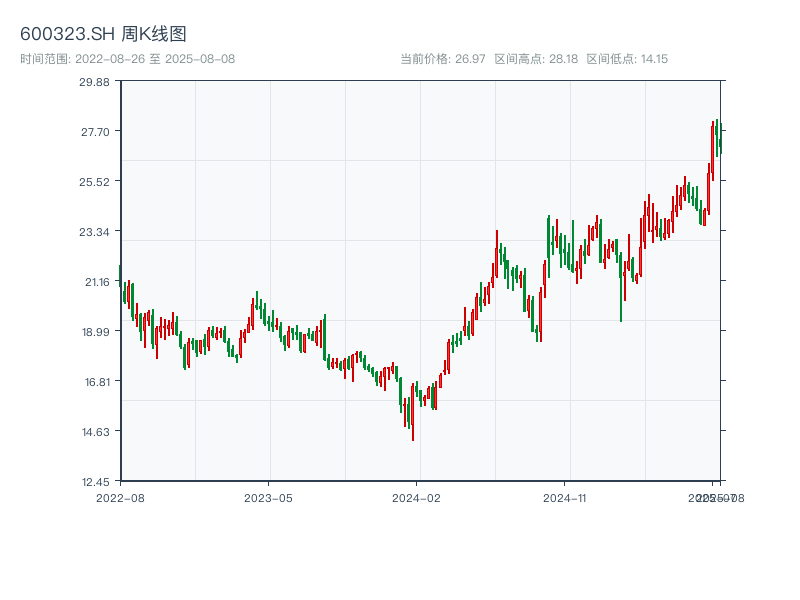Click the 2023-05 x-axis date label
The height and width of the screenshot is (600, 800).
[x=268, y=497]
